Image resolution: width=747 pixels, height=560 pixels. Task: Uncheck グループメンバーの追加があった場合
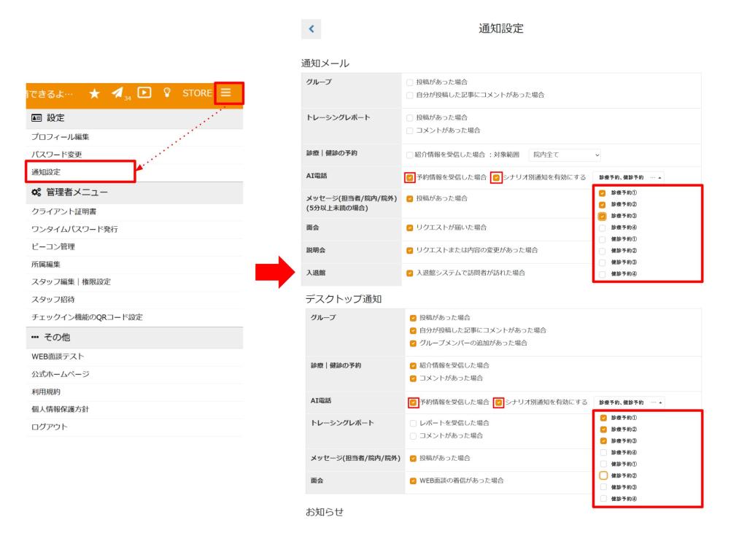click(414, 343)
